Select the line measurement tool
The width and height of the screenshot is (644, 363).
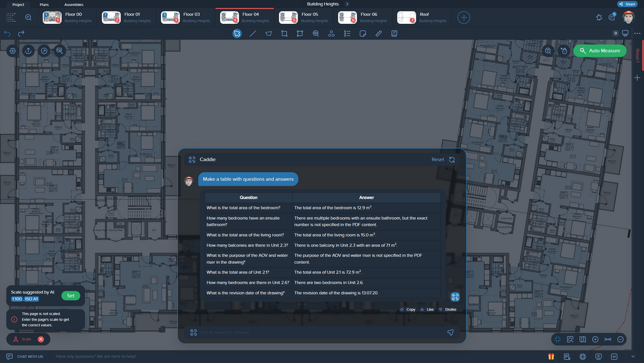pyautogui.click(x=253, y=33)
